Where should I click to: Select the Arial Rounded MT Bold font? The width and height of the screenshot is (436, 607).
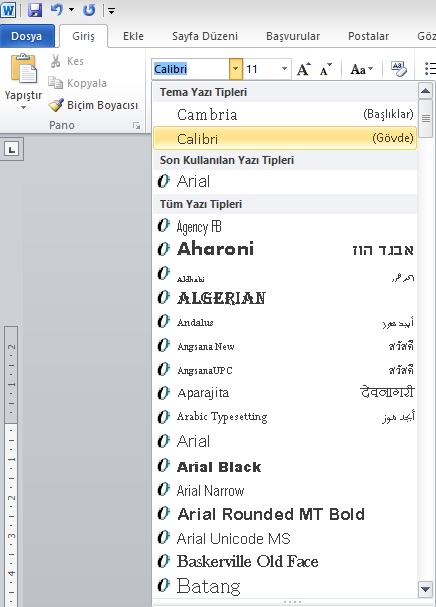(285, 514)
